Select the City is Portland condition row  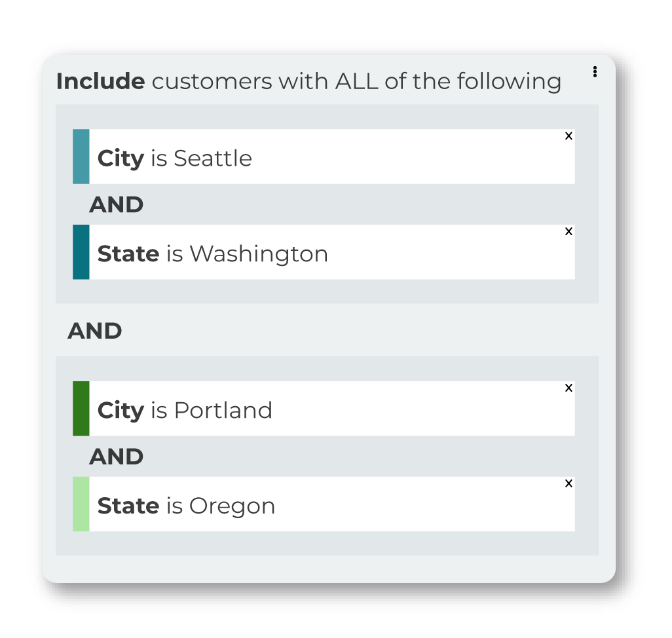[x=324, y=408]
